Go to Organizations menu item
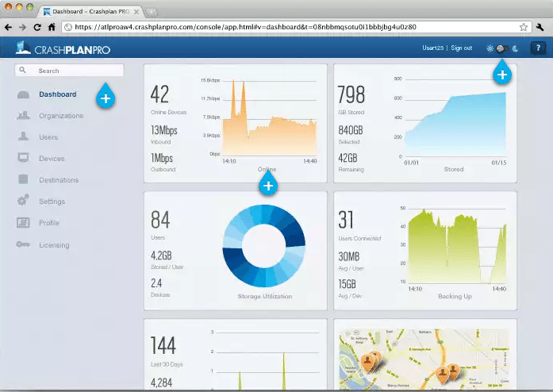Screen dimensions: 553x392 coord(61,116)
